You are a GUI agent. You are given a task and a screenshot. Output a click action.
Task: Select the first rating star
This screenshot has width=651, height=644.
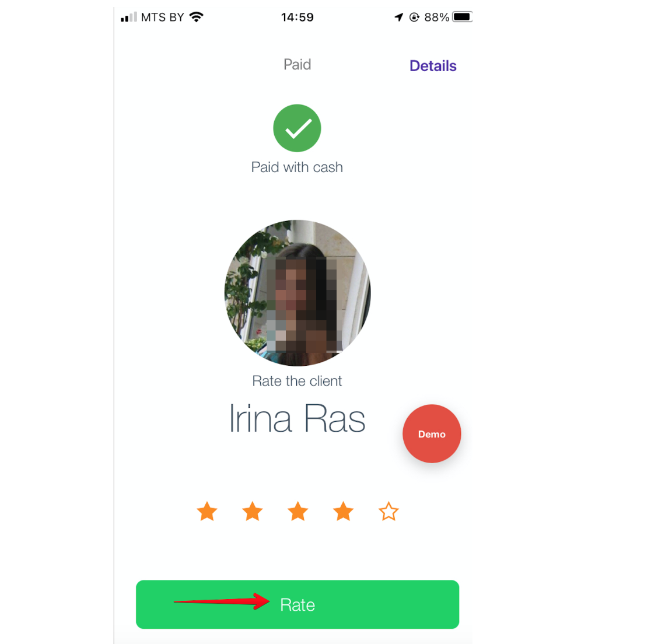pyautogui.click(x=206, y=511)
